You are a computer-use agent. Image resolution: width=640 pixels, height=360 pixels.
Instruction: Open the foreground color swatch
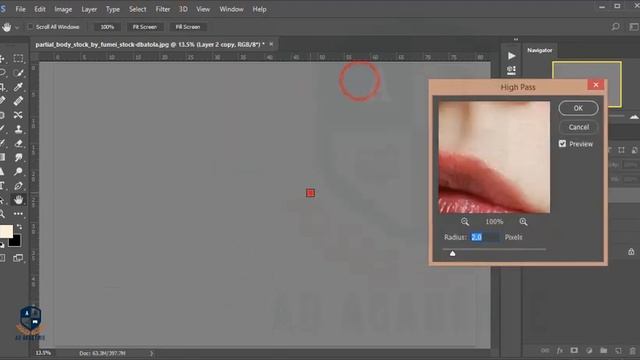[6, 231]
